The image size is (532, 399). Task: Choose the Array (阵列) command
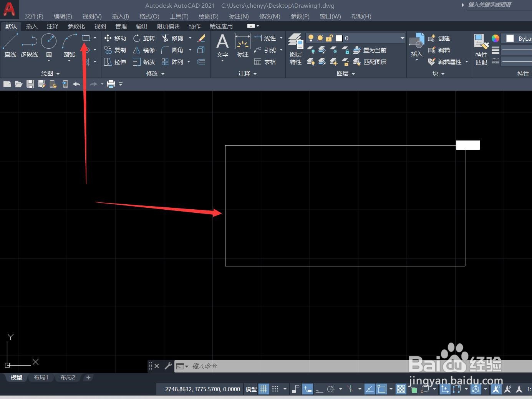172,62
